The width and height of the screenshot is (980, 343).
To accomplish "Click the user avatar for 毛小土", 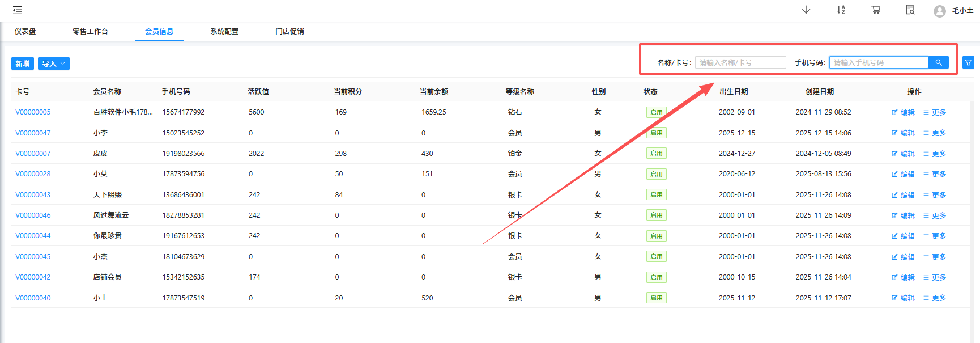I will pyautogui.click(x=939, y=11).
